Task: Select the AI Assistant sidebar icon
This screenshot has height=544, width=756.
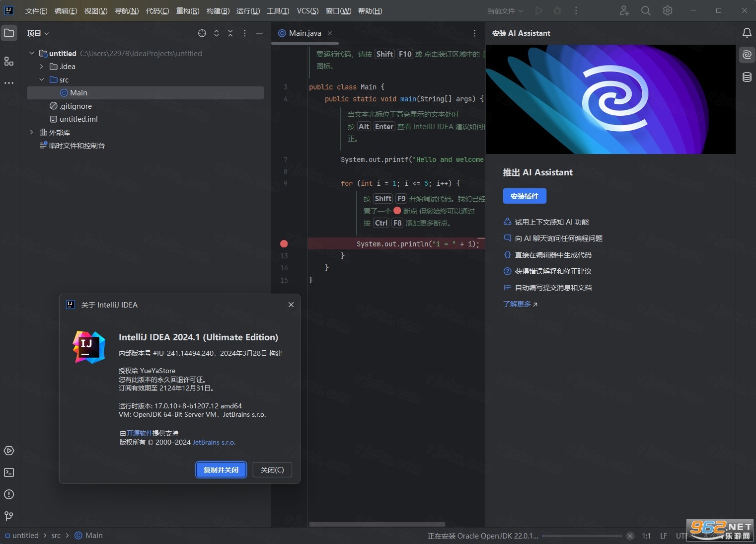Action: point(747,55)
